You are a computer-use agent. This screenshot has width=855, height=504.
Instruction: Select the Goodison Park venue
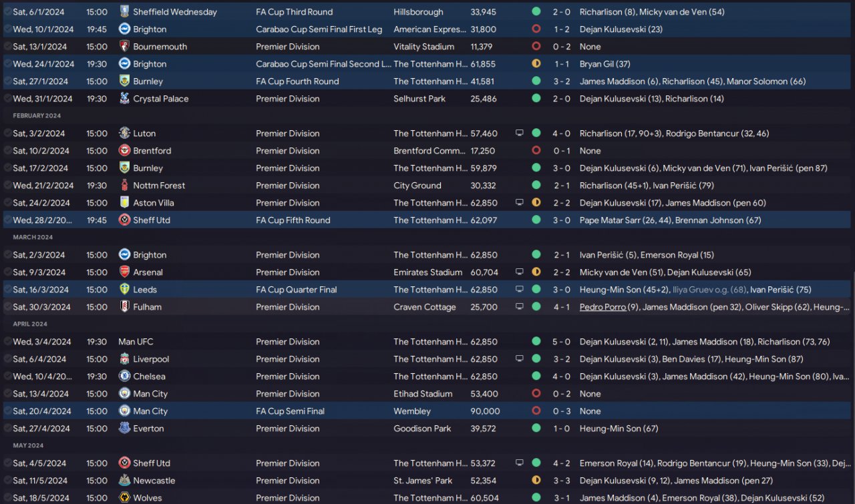[x=422, y=429]
